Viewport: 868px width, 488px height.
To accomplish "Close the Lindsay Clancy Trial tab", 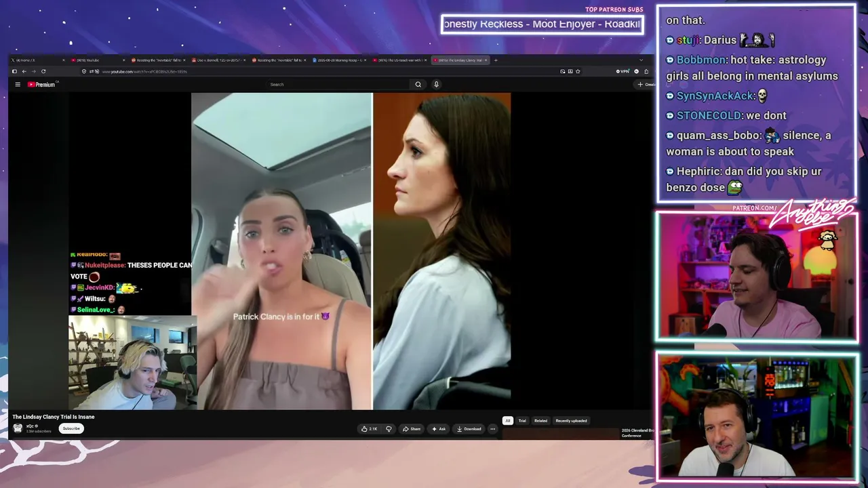I will click(x=486, y=60).
